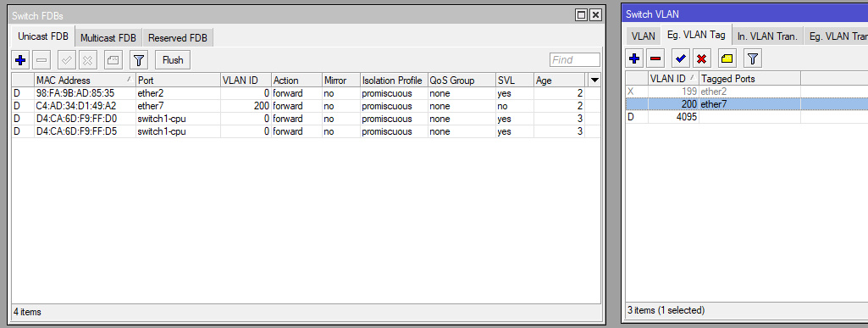
Task: Switch to Multicast FDB tab
Action: [x=108, y=38]
